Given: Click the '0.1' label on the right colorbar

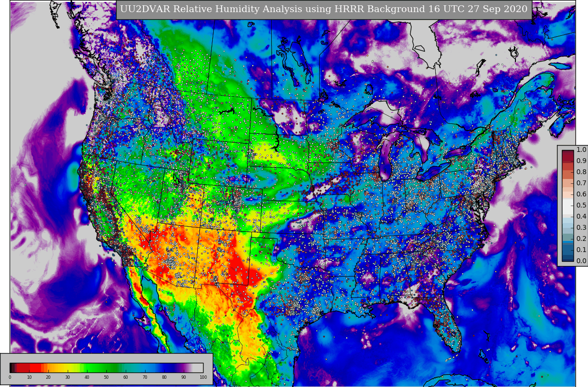Looking at the screenshot, I should [x=581, y=250].
